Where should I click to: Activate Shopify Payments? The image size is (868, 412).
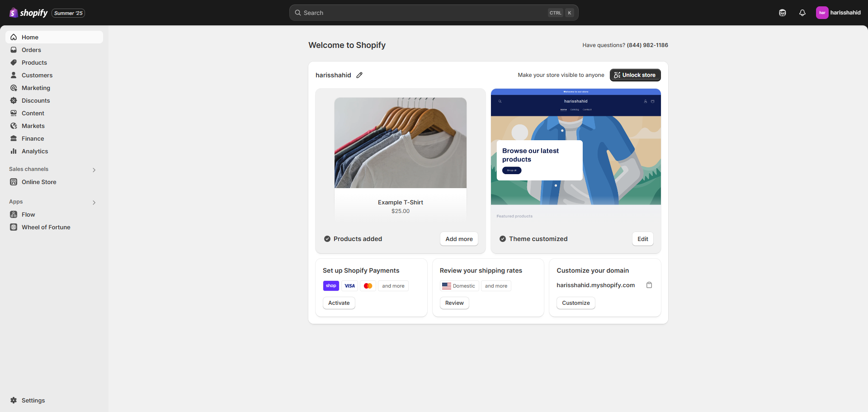click(339, 303)
